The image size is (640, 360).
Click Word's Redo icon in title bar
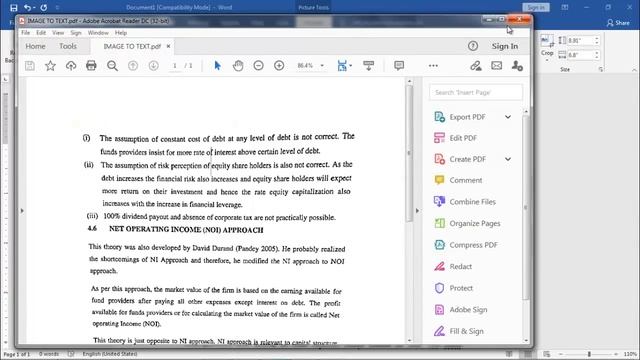pos(44,7)
